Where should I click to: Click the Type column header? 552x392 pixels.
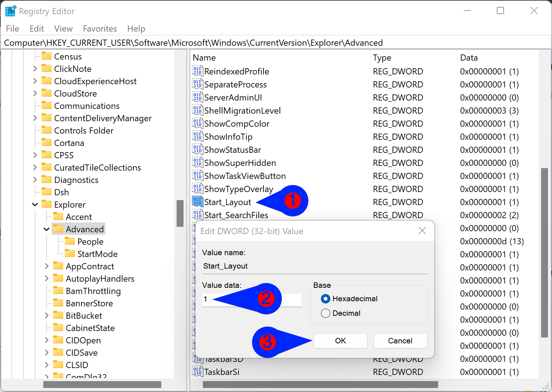(414, 58)
